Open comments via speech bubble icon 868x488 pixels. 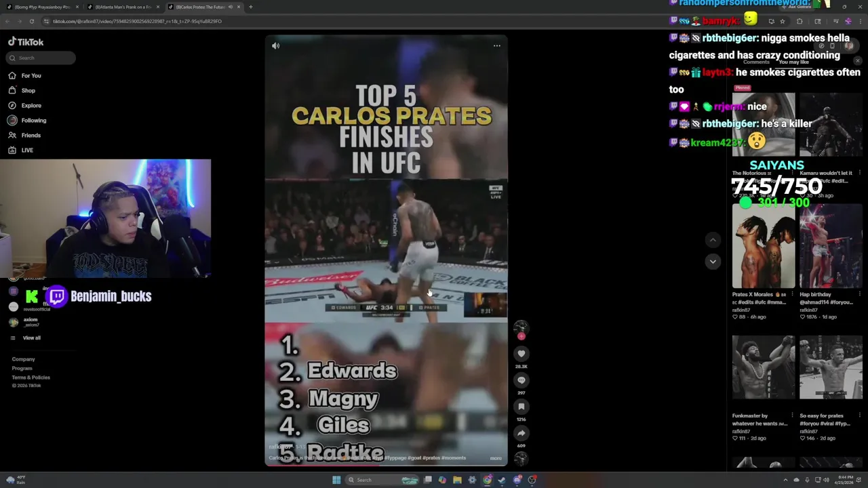point(521,380)
